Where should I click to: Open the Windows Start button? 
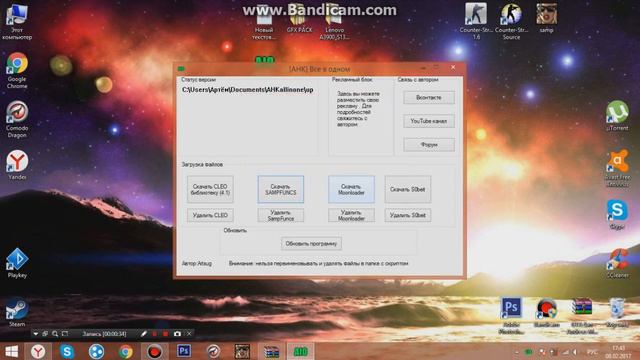tap(11, 351)
